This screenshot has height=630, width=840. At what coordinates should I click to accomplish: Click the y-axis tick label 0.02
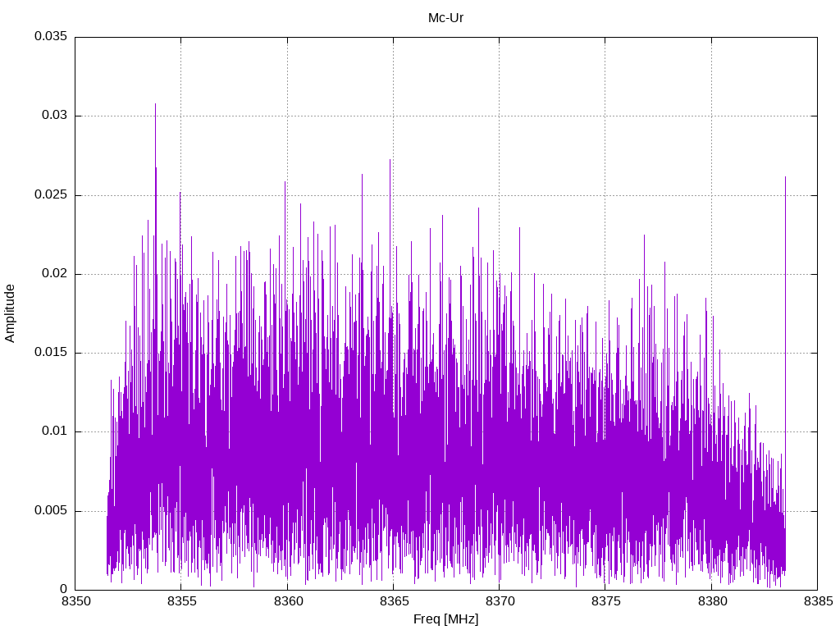(55, 273)
